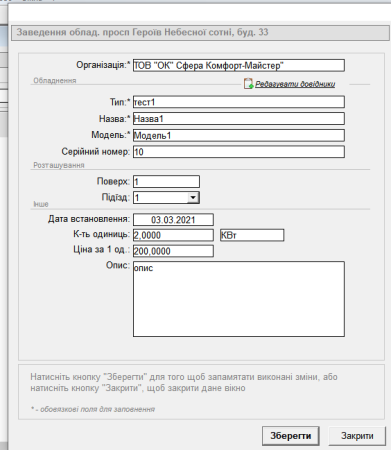Expand the 'Під'їзд' dropdown arrow
This screenshot has width=391, height=450.
[x=193, y=198]
